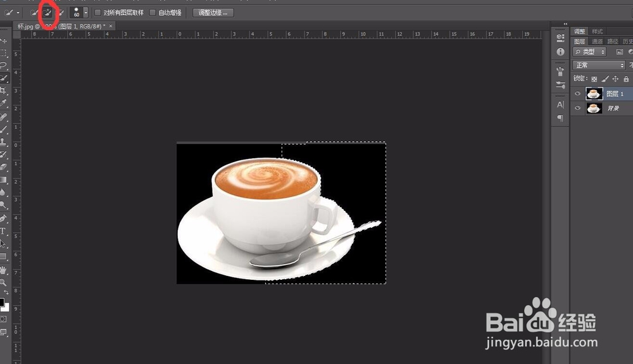This screenshot has width=633, height=364.
Task: Switch to 调整 tab
Action: click(579, 31)
